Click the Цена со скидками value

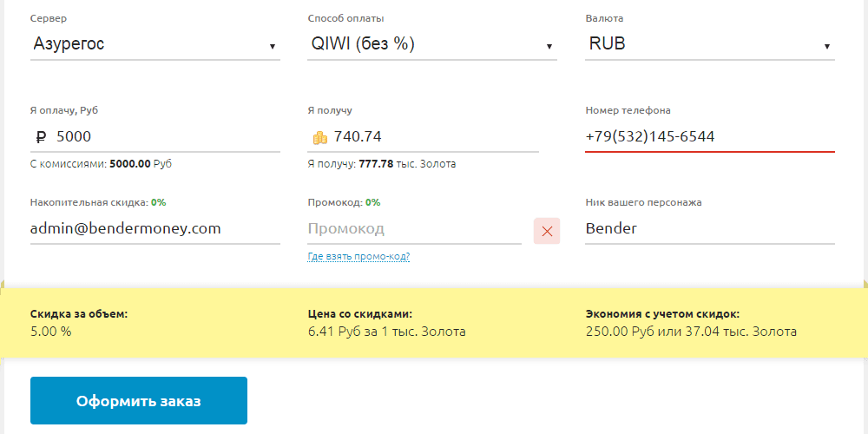(386, 332)
